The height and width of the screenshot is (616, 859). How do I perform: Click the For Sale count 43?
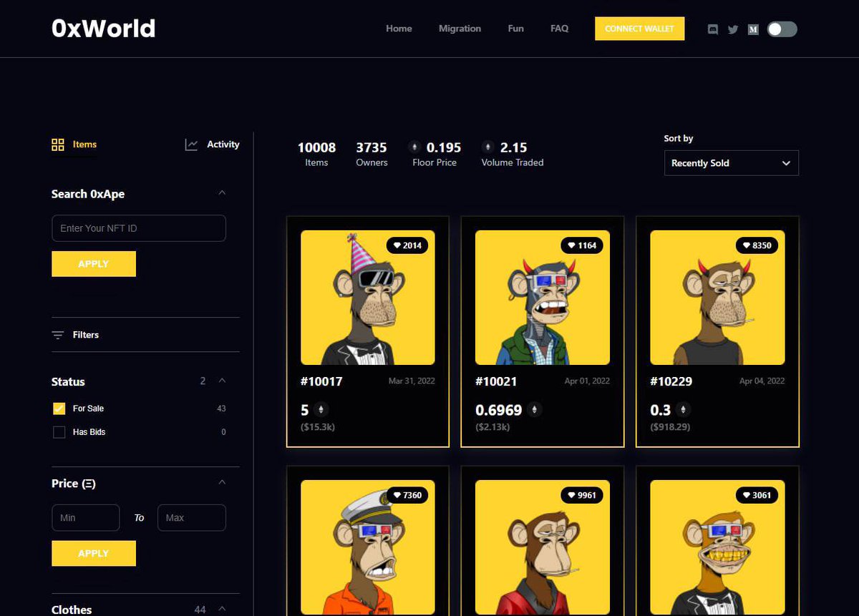point(221,409)
